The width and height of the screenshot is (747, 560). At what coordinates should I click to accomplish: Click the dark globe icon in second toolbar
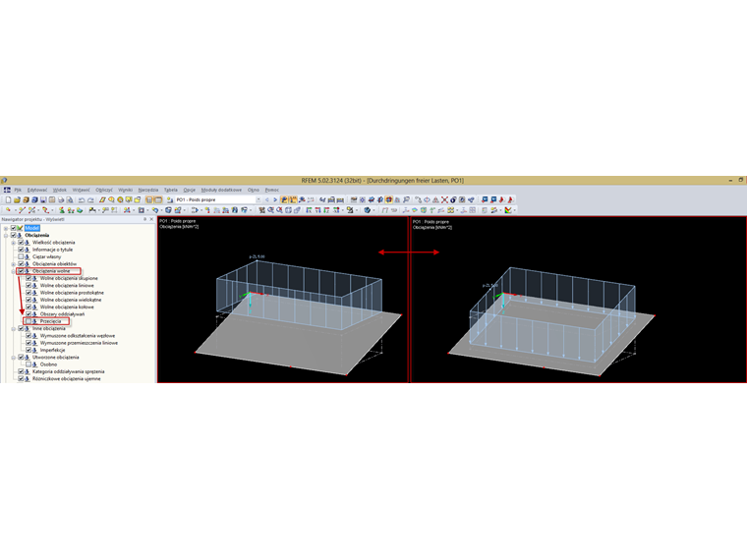(367, 210)
